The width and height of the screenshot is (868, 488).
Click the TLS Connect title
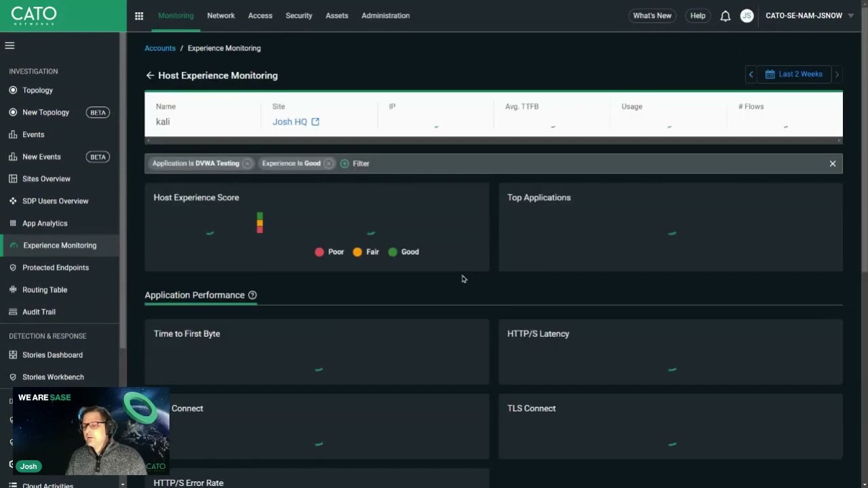[x=532, y=408]
